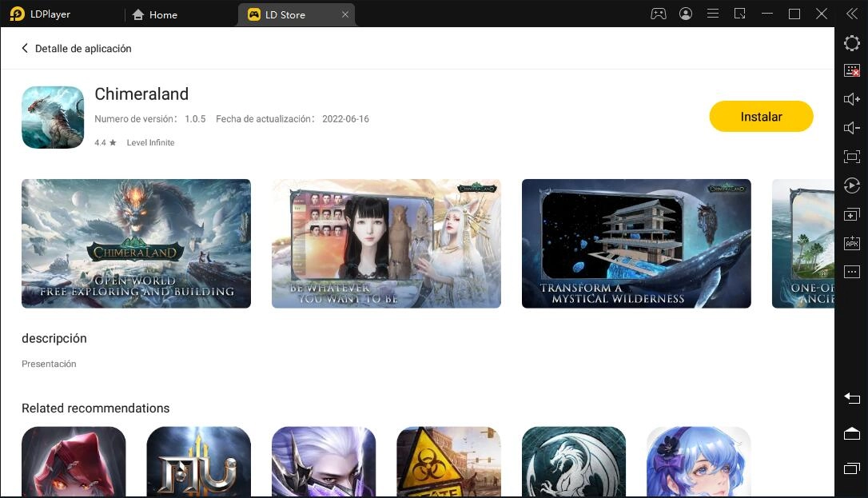Go back via Detalle de aplicación arrow

pos(25,49)
